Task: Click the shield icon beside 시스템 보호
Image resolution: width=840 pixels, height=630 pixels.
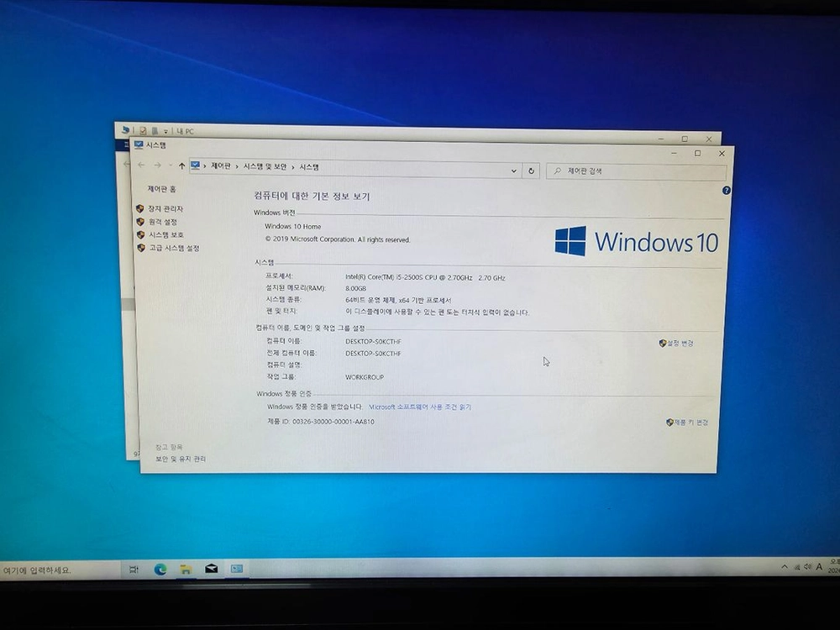Action: point(141,234)
